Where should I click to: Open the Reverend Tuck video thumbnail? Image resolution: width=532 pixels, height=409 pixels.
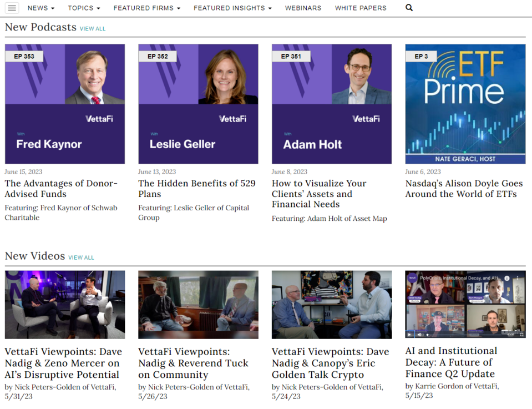point(198,305)
